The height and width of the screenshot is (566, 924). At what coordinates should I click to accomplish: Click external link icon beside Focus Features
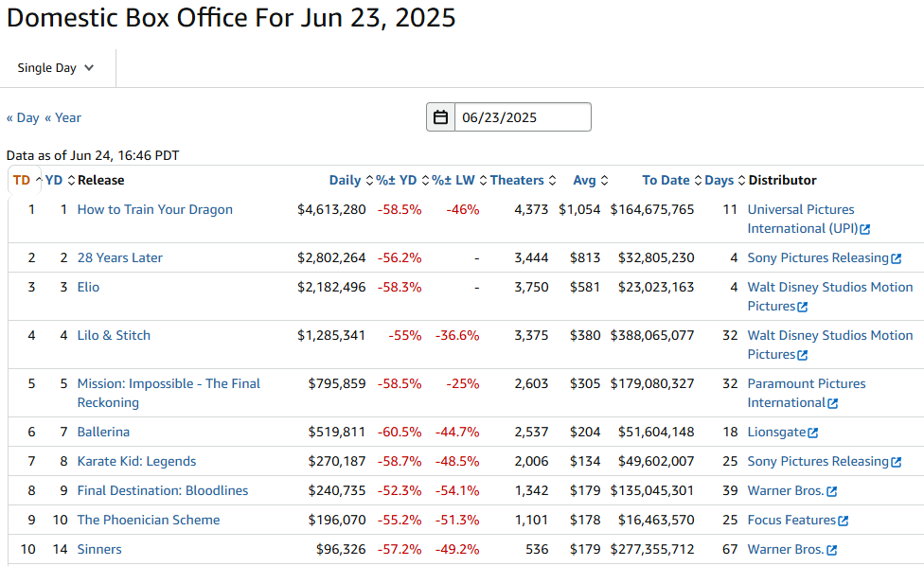[x=843, y=521]
